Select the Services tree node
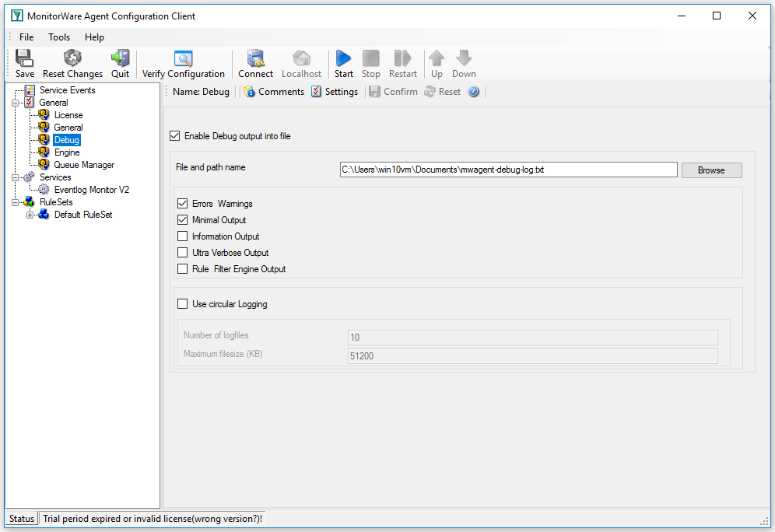 pos(55,177)
